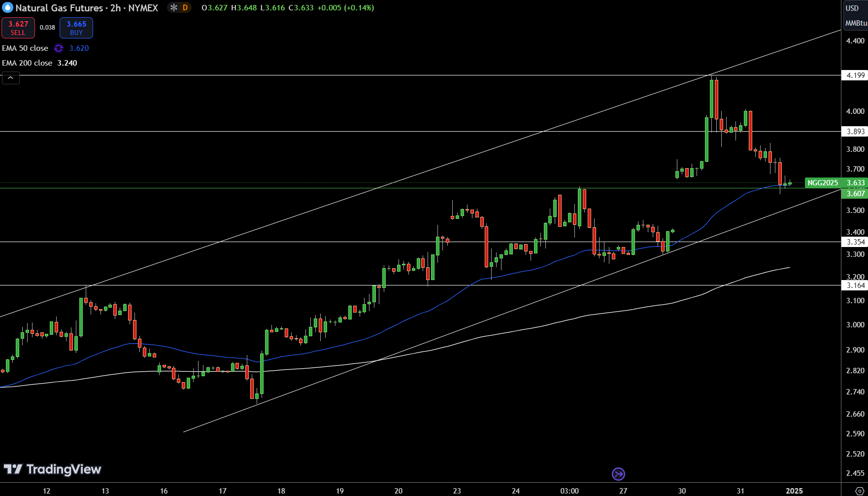
Task: Click the 0.038 spread value
Action: [x=47, y=28]
